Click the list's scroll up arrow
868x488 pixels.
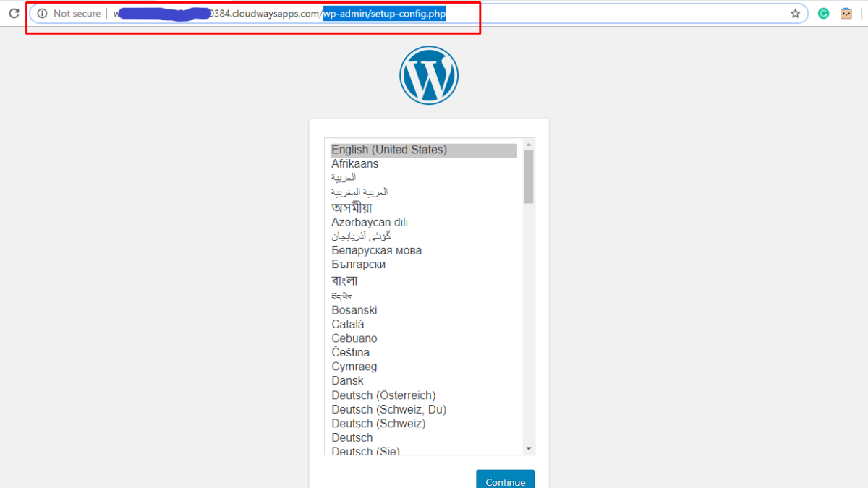529,143
